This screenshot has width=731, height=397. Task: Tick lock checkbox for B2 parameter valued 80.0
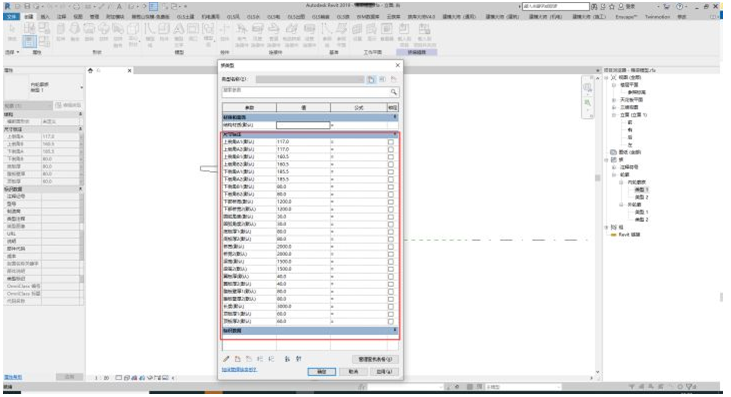[x=391, y=194]
